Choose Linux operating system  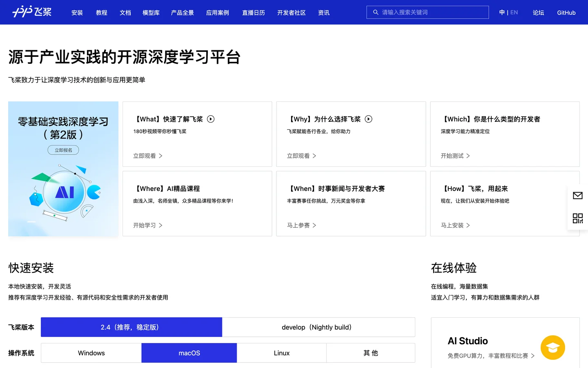coord(282,353)
